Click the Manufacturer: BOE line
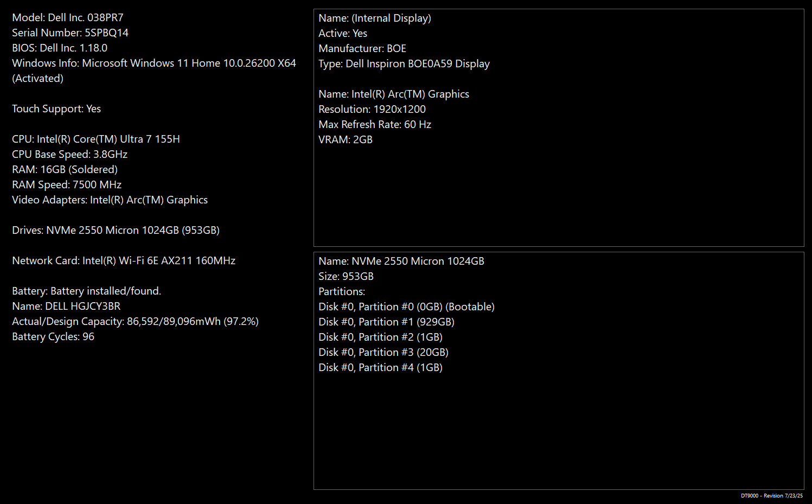This screenshot has height=504, width=812. click(362, 48)
